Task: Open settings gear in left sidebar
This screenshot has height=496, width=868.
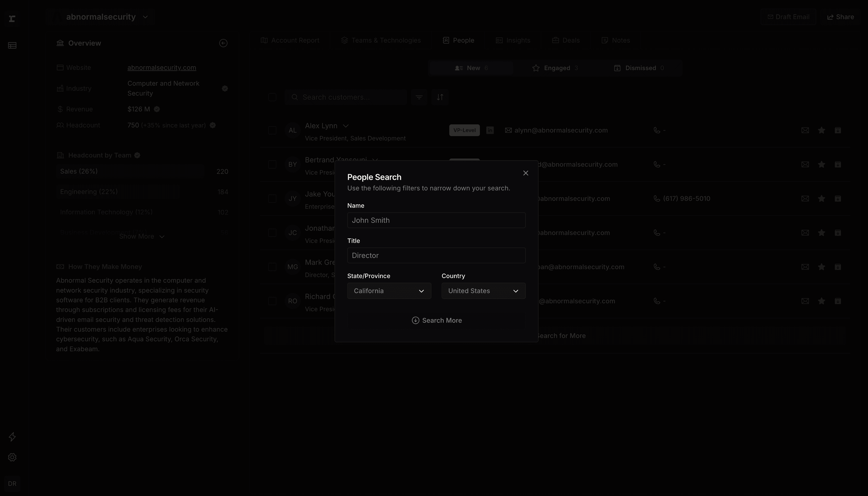Action: 12,457
